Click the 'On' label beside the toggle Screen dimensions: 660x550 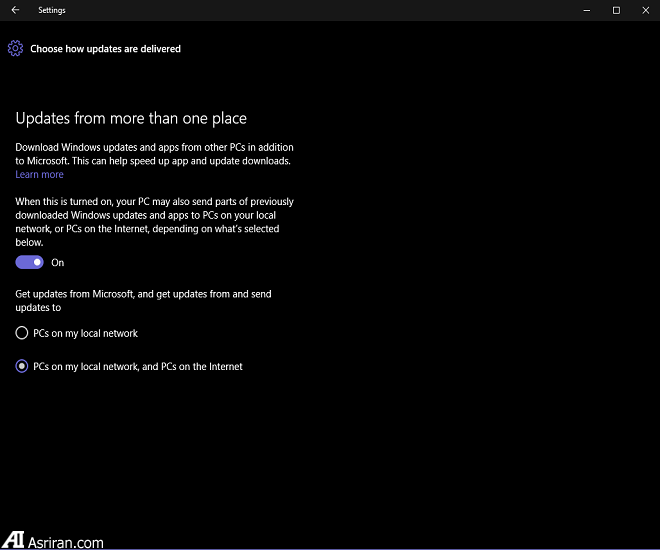58,263
